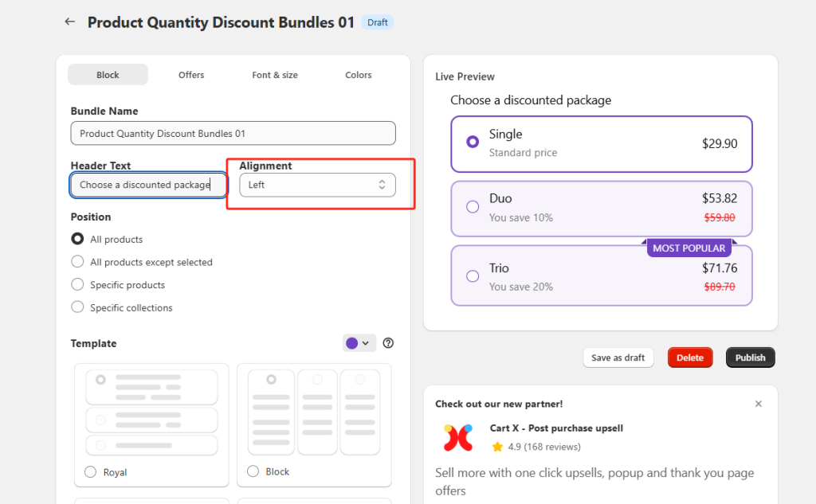816x504 pixels.
Task: Select the Royal template radio option
Action: click(x=90, y=471)
